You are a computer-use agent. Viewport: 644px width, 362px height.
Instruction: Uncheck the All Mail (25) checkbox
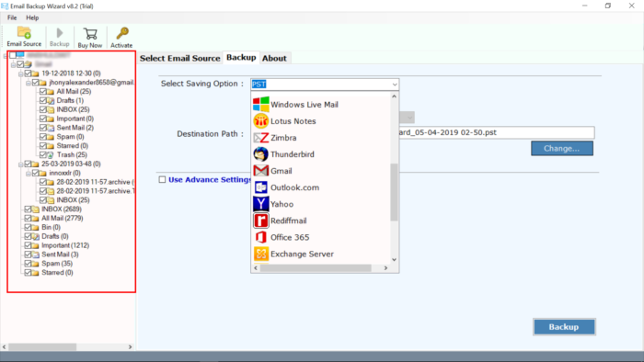[42, 92]
